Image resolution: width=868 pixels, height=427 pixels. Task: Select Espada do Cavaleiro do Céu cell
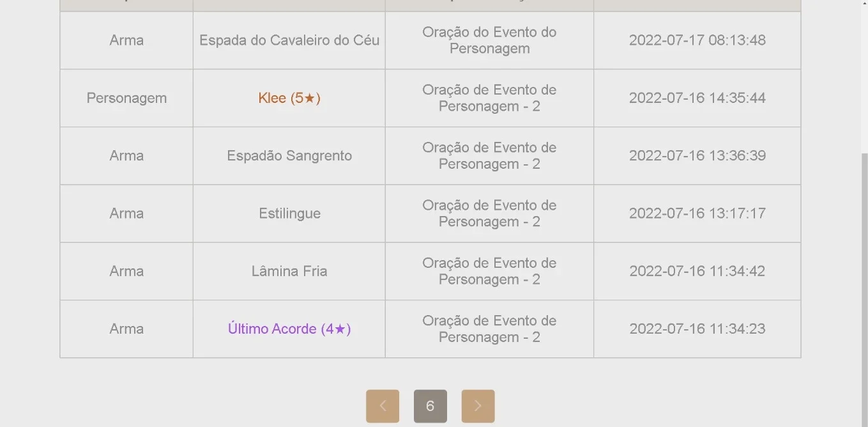(289, 40)
